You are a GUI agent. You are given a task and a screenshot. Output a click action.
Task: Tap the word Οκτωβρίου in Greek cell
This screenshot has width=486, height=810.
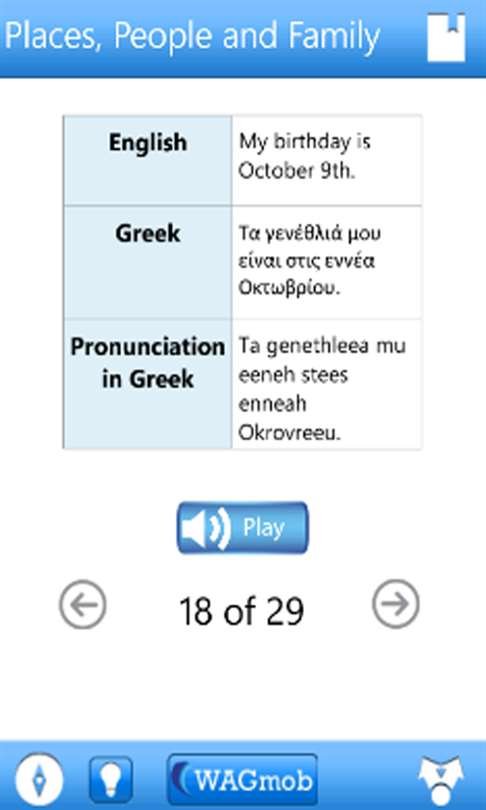click(x=289, y=289)
